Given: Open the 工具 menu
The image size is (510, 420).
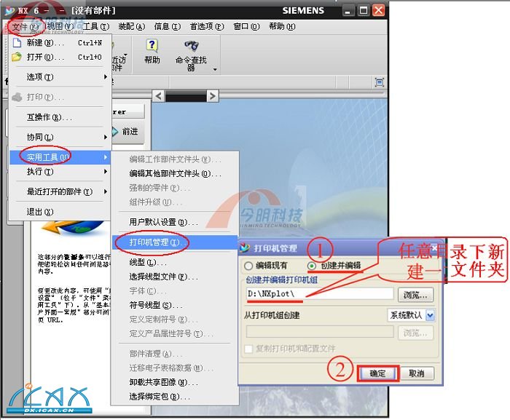Looking at the screenshot, I should pos(95,27).
